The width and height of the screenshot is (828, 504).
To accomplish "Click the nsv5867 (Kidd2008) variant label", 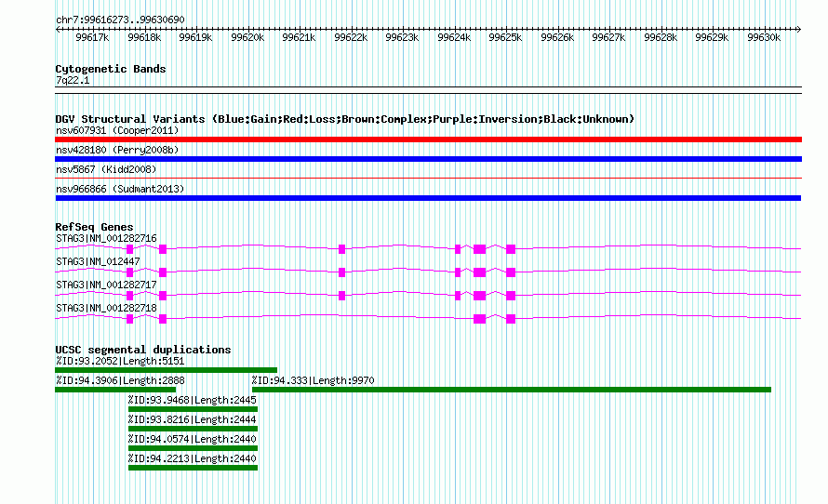I will tap(105, 170).
